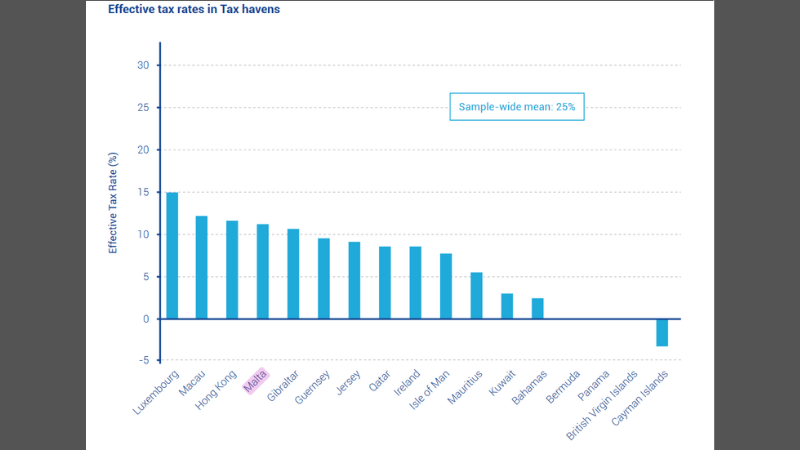Click the Mauritius bar
800x450 pixels.
click(x=476, y=295)
